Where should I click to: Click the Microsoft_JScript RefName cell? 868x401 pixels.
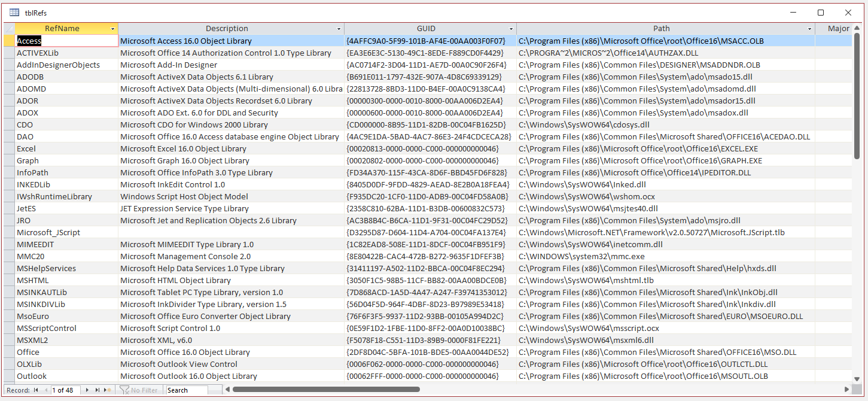tap(67, 232)
